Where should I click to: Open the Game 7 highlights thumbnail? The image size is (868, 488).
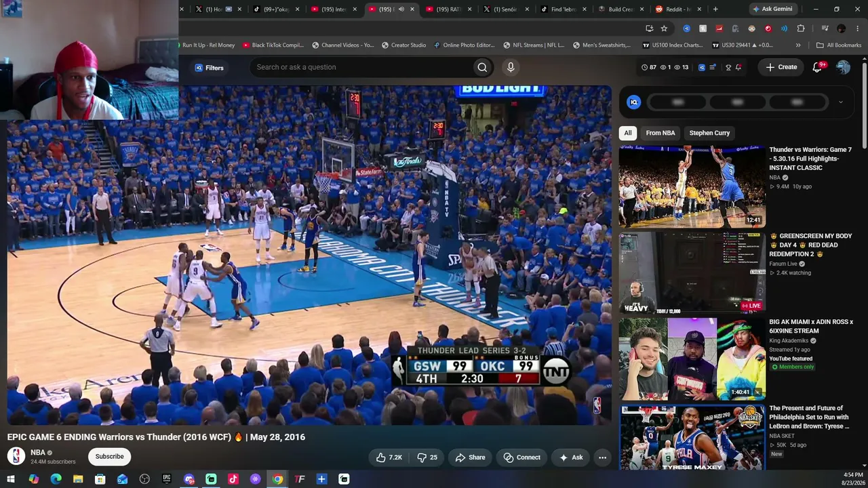[692, 186]
